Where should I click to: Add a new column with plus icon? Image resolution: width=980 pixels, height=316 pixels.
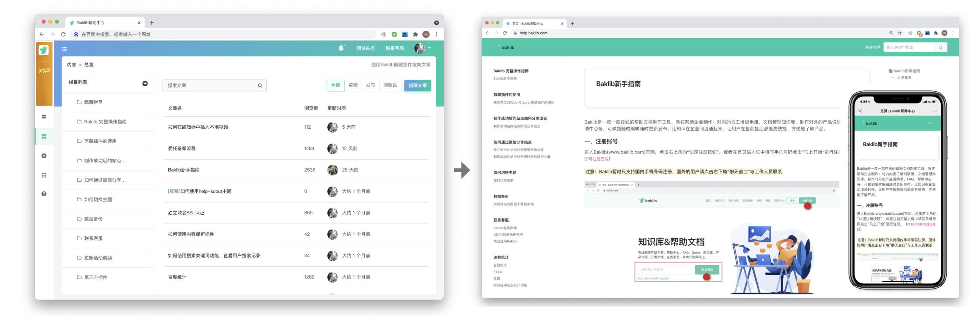point(145,83)
